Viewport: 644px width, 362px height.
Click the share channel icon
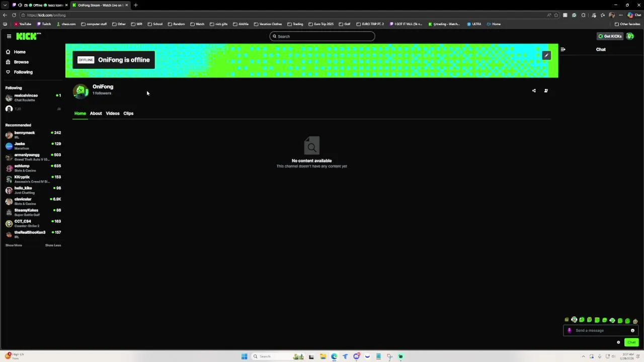coord(534,91)
